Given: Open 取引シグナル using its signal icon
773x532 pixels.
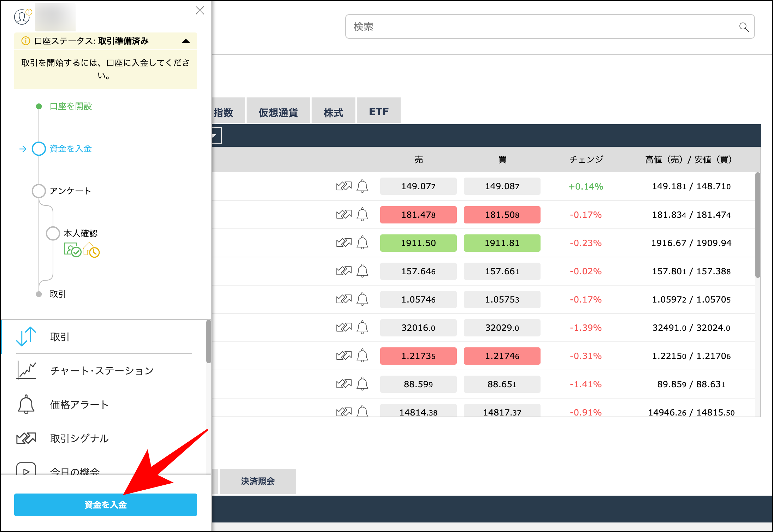Looking at the screenshot, I should pyautogui.click(x=25, y=438).
